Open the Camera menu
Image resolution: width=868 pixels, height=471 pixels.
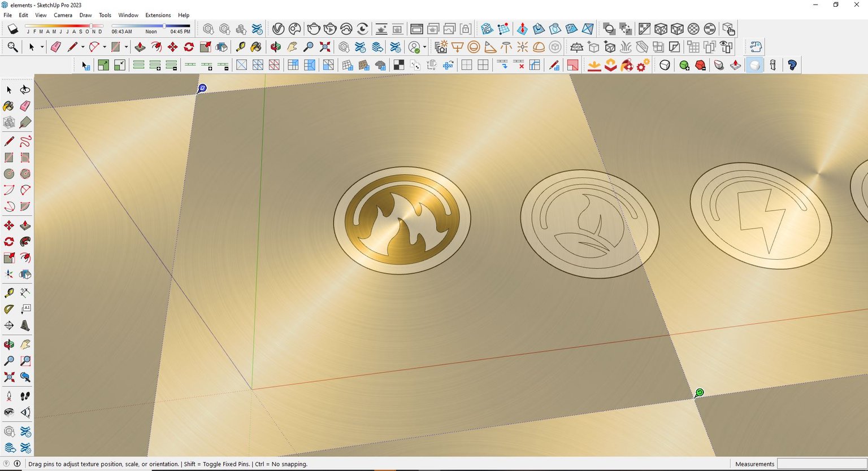pyautogui.click(x=63, y=15)
